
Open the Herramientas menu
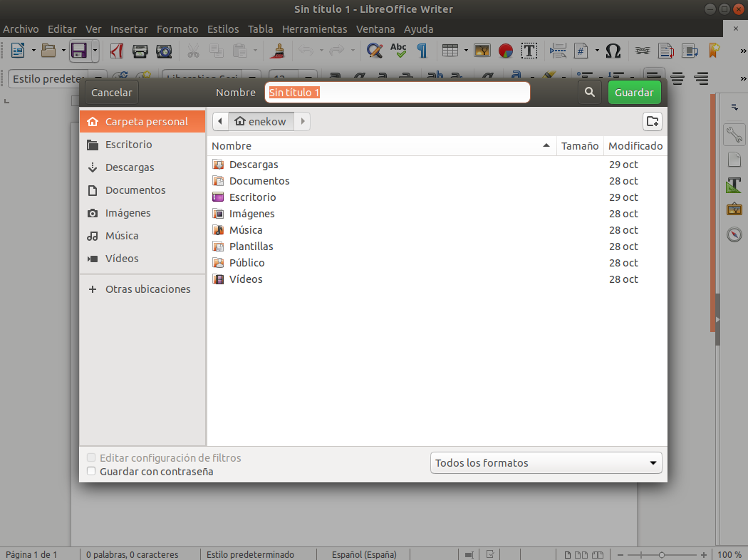click(314, 29)
